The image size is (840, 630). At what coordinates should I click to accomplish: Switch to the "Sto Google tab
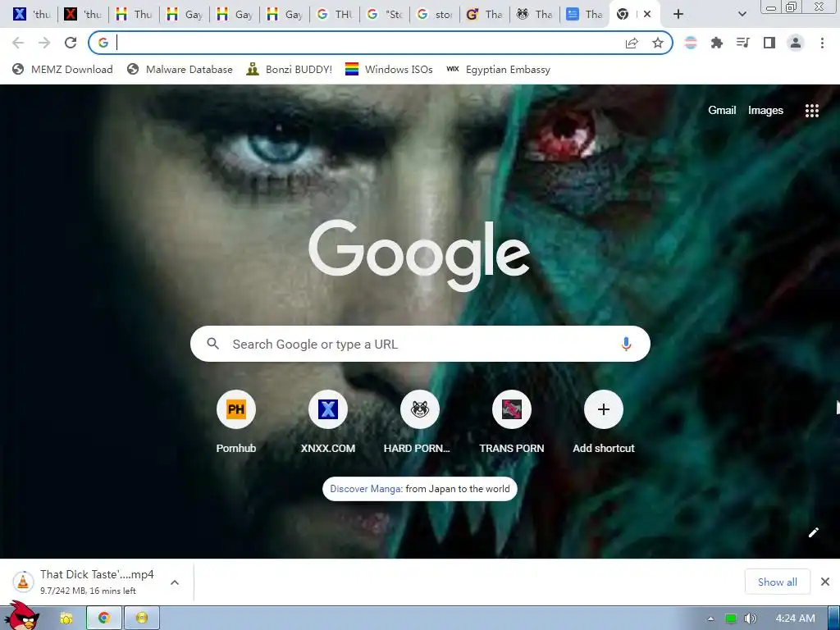click(386, 15)
